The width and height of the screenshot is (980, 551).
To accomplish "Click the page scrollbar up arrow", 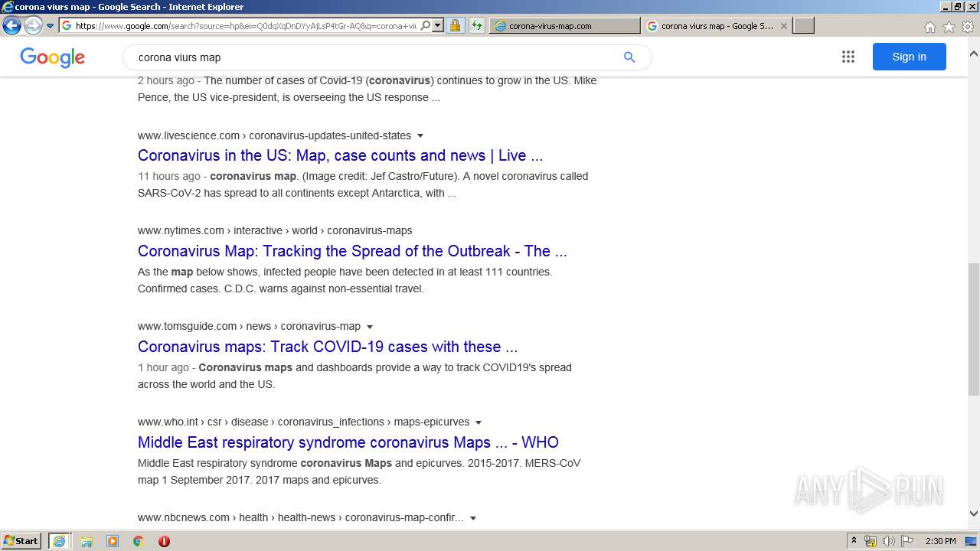I will (x=973, y=54).
